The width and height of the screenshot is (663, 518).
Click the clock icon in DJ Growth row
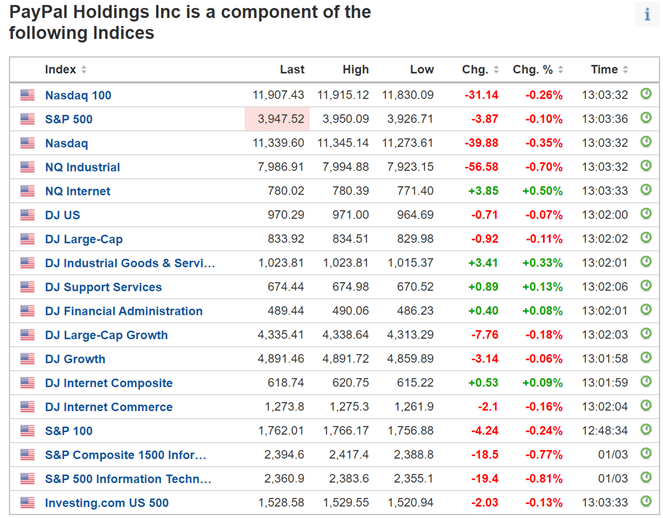646,358
